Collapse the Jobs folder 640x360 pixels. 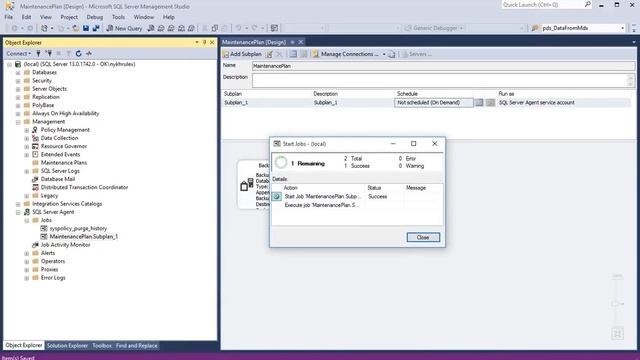tap(27, 220)
